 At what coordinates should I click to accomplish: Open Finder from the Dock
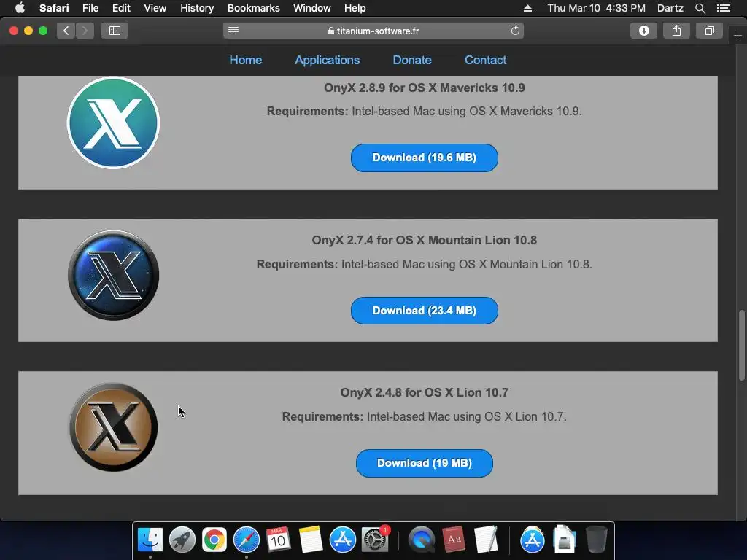[x=150, y=540]
